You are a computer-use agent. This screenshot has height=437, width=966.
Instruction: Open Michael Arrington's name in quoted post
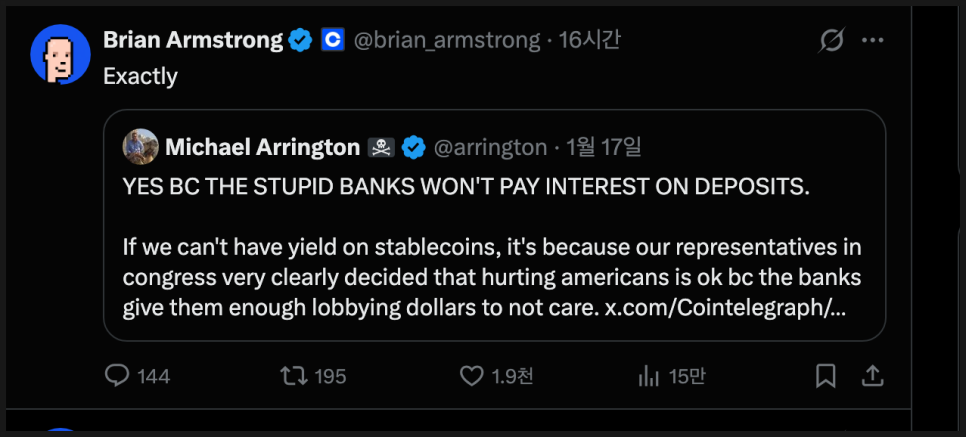tap(262, 148)
